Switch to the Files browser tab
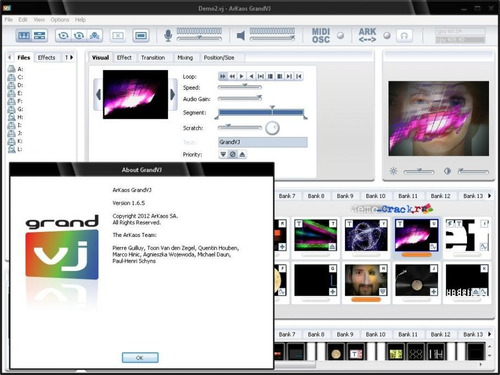 [x=24, y=58]
